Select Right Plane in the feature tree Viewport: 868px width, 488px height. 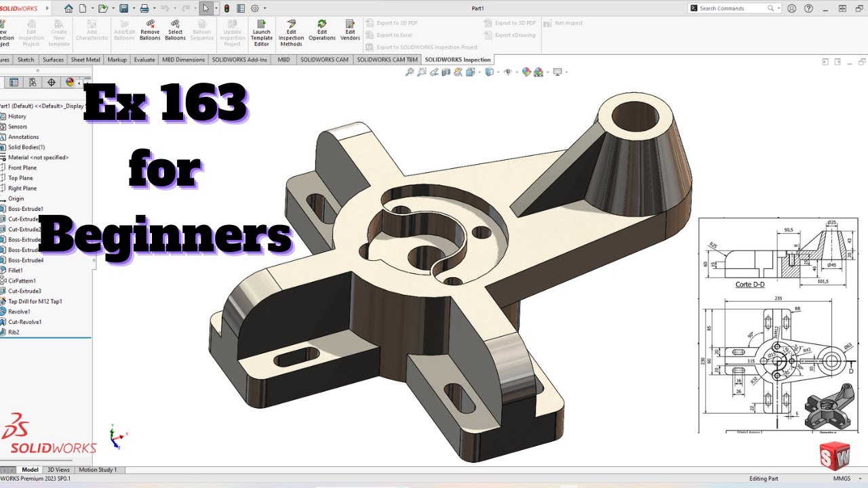pos(22,188)
